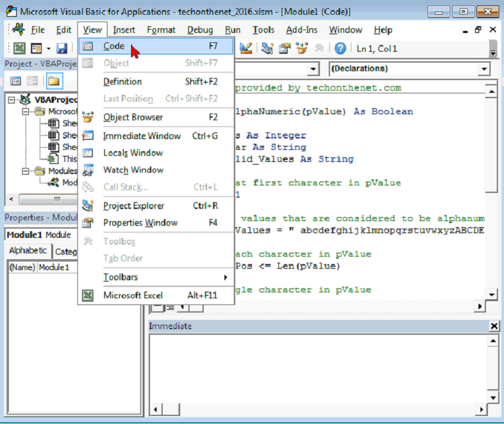504x424 pixels.
Task: Open the Tools menu
Action: tap(263, 30)
